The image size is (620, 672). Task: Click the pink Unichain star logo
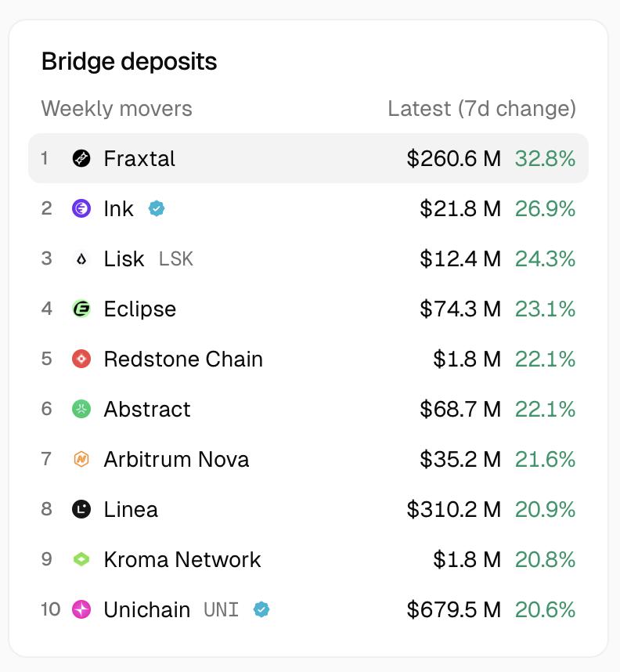pos(81,609)
